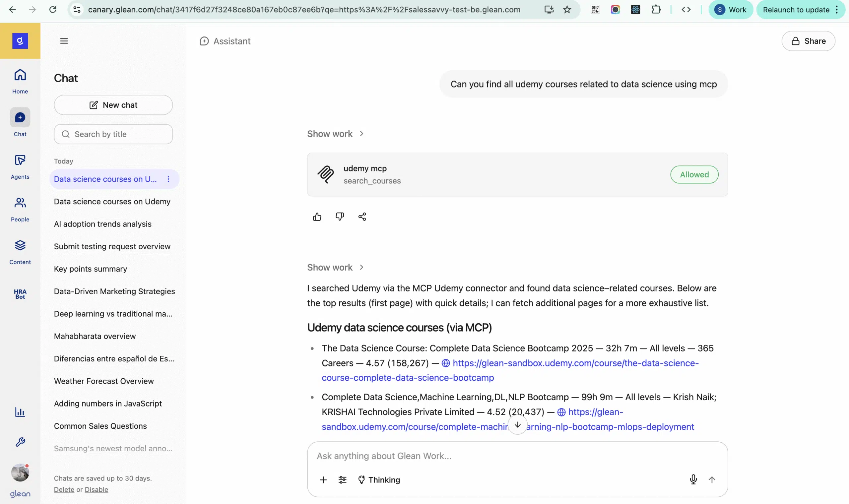
Task: Open Work profile switcher in browser
Action: coord(731,10)
